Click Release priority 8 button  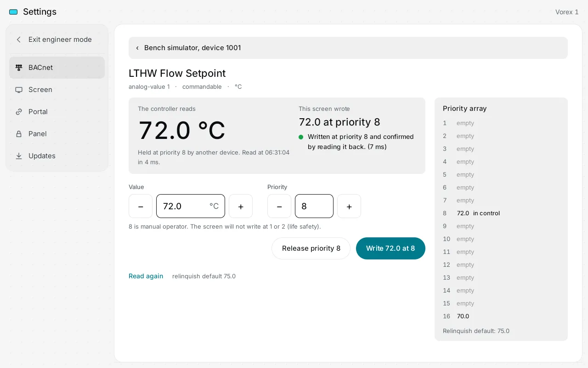coord(311,248)
